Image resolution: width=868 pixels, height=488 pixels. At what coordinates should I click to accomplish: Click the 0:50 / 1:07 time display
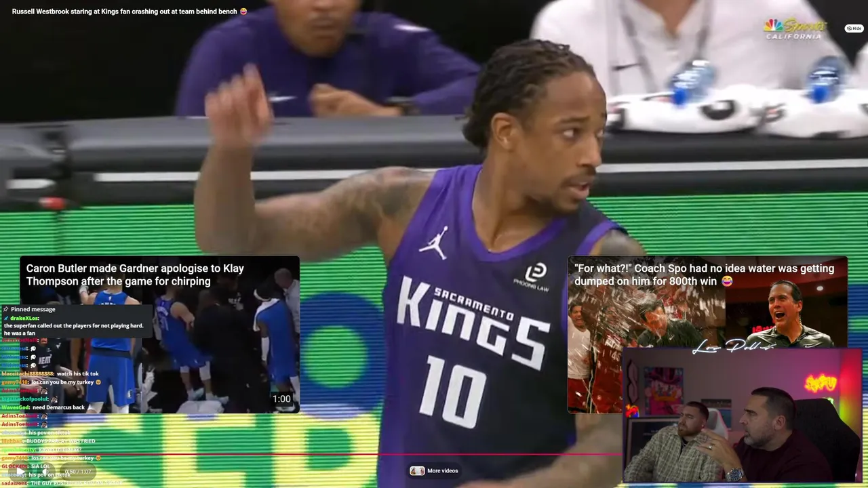pos(78,471)
